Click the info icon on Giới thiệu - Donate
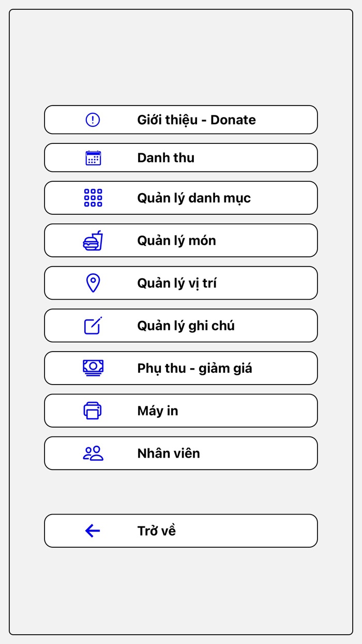The height and width of the screenshot is (644, 362). 93,120
